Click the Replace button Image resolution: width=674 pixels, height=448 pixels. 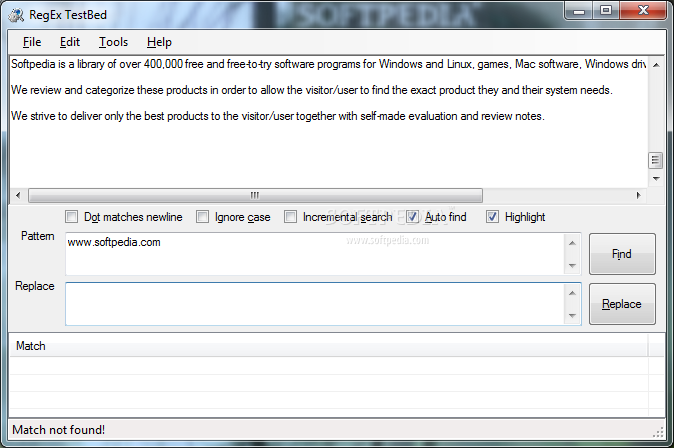click(622, 304)
